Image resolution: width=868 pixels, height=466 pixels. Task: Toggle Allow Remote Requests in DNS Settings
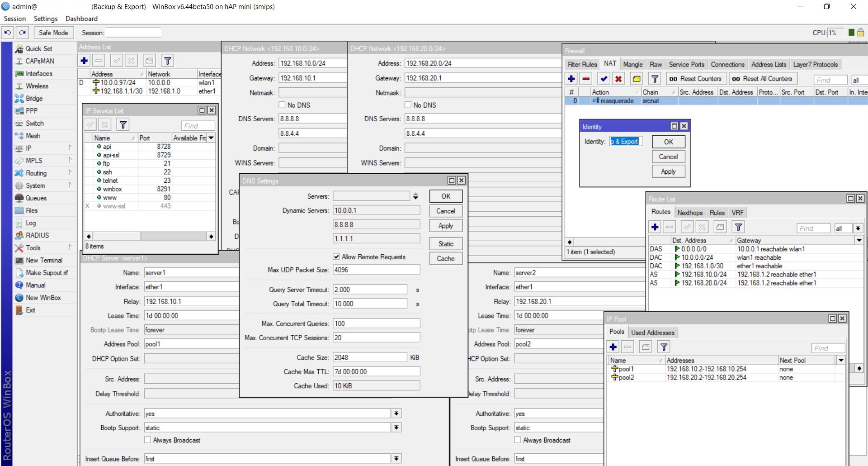[x=336, y=256]
